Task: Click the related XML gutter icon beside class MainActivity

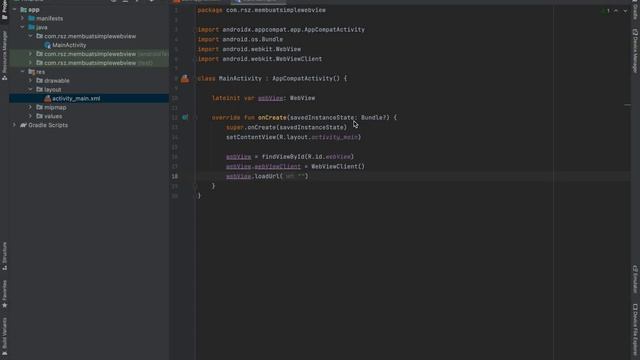Action: point(185,78)
